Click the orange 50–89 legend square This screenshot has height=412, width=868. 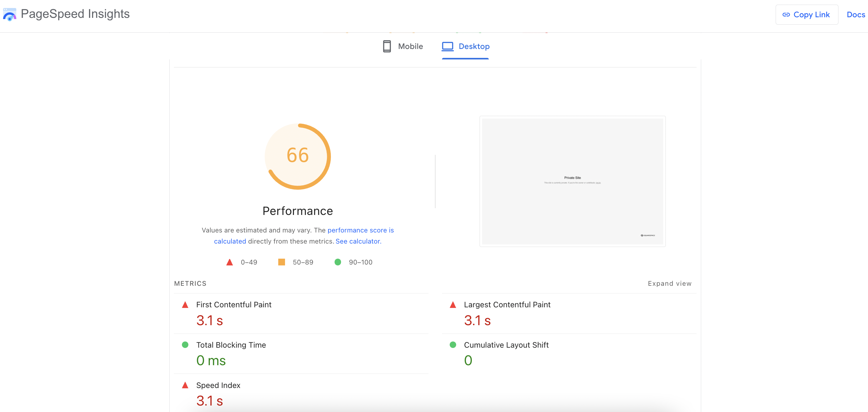pos(281,262)
